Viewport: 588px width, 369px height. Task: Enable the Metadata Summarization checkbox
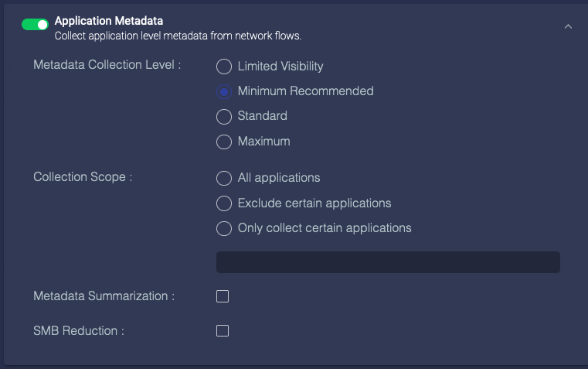pos(223,296)
